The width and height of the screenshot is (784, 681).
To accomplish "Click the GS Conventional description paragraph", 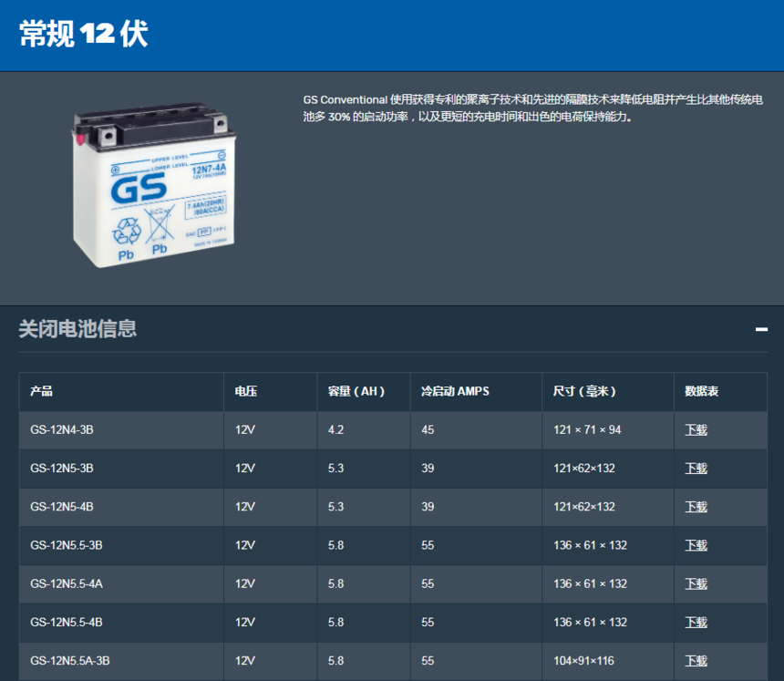I will pos(532,108).
